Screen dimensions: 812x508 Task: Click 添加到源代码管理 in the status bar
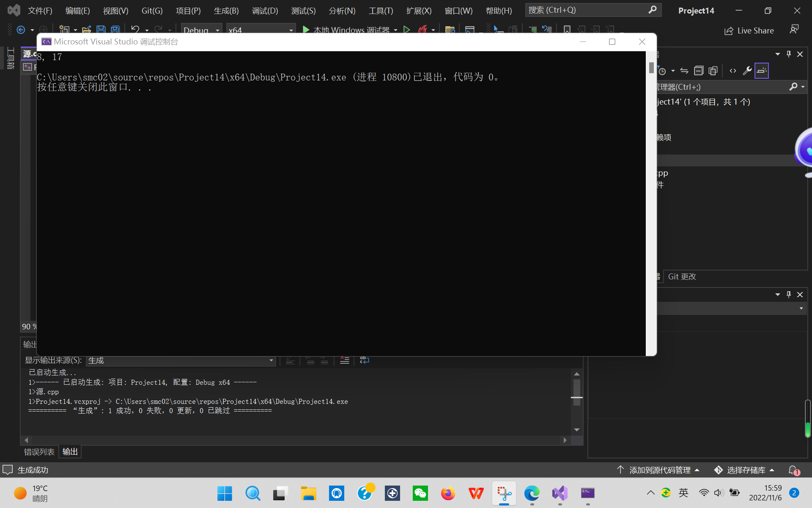pos(659,470)
